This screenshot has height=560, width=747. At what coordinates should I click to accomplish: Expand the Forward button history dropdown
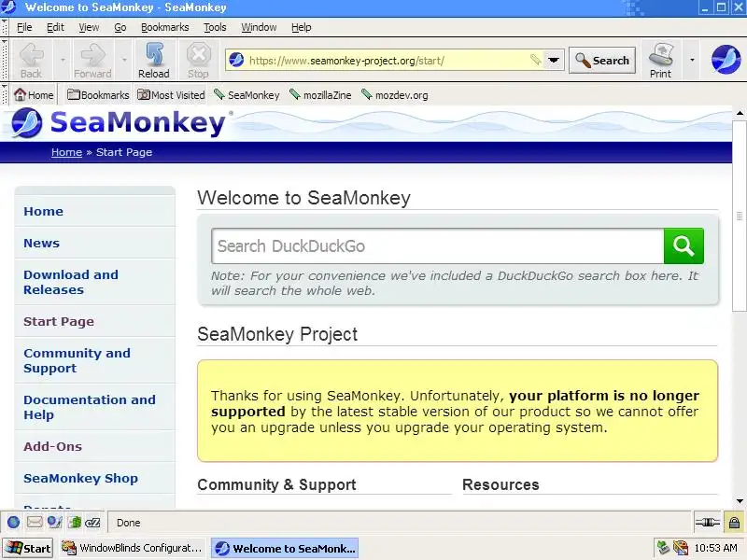(124, 60)
